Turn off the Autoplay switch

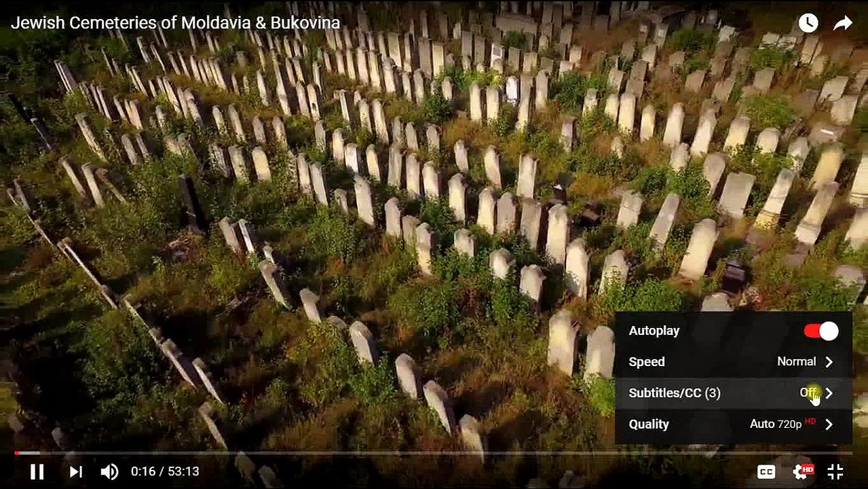(x=821, y=331)
